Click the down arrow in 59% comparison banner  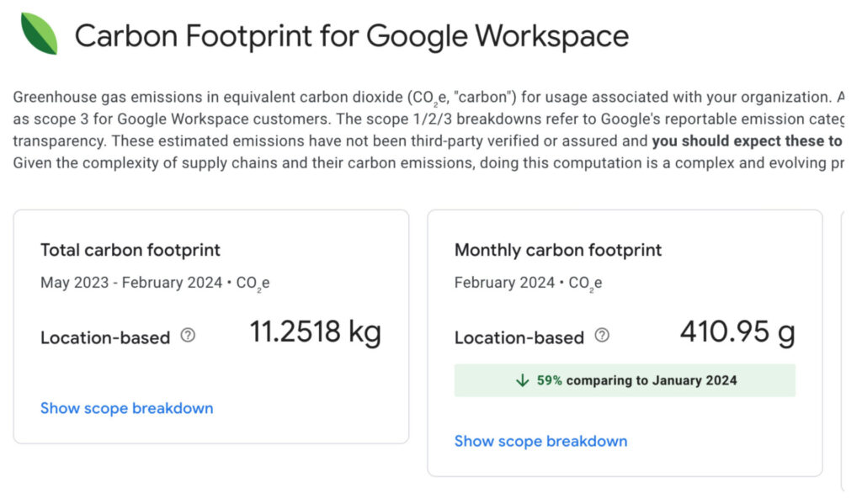[522, 380]
